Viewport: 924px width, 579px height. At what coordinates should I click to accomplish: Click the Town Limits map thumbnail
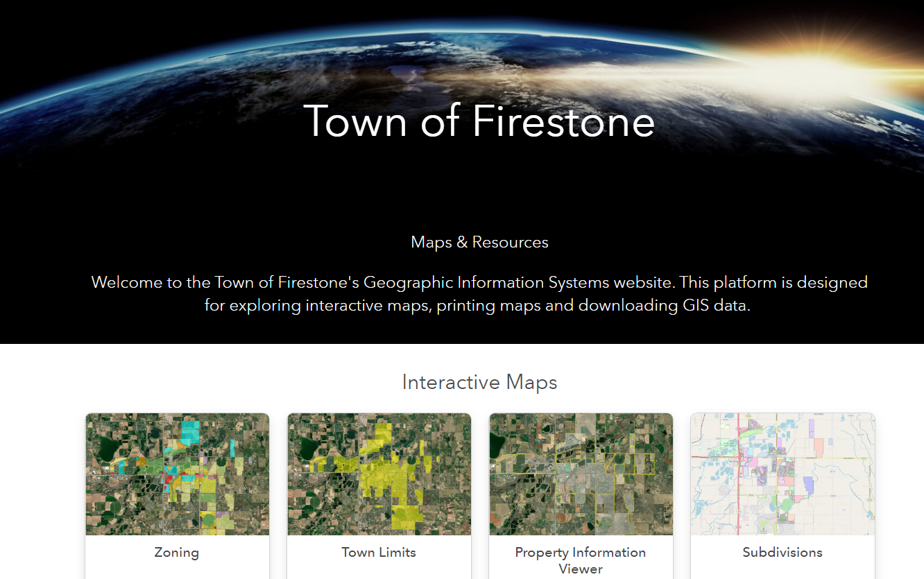pyautogui.click(x=379, y=474)
